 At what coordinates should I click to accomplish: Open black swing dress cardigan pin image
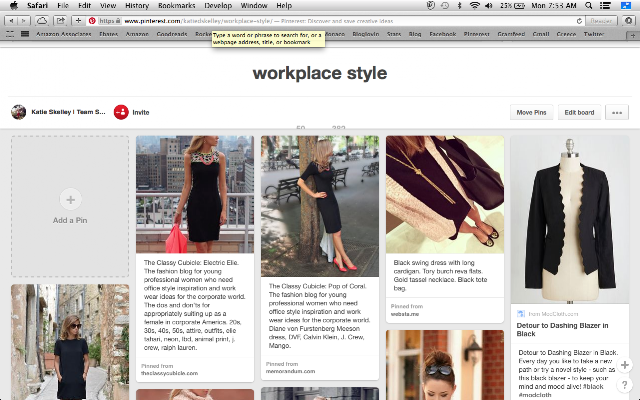[445, 194]
